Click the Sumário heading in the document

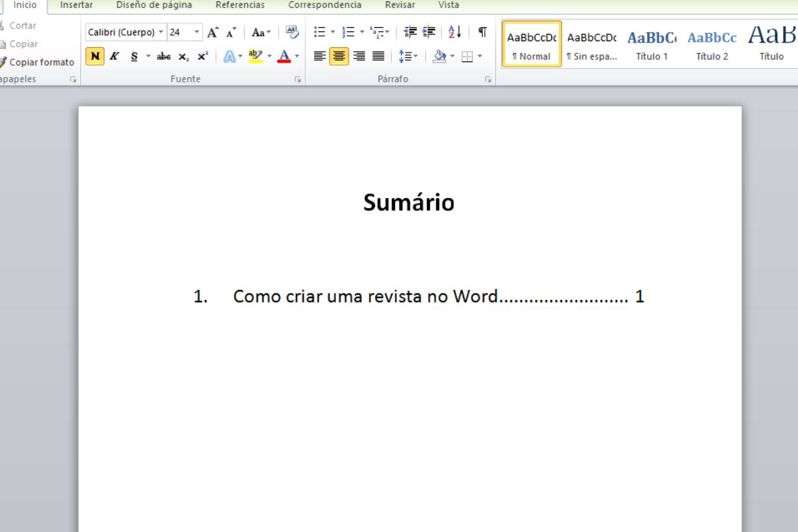coord(409,202)
